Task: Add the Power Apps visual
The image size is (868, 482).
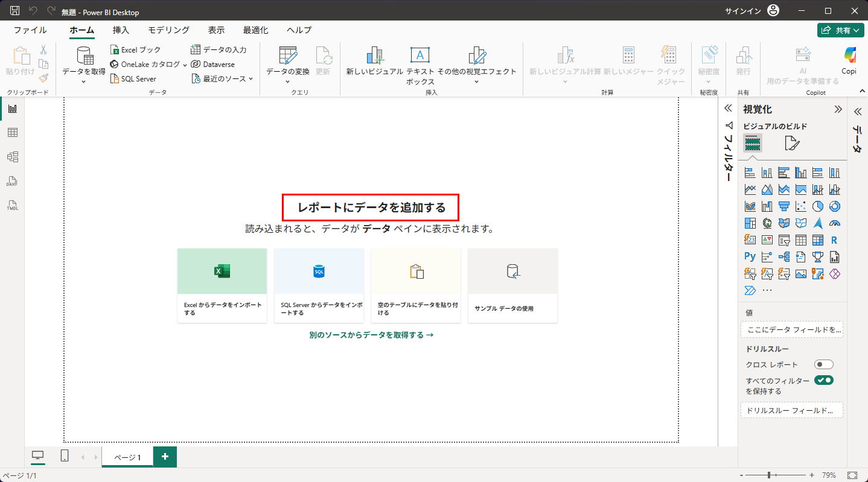Action: (835, 274)
